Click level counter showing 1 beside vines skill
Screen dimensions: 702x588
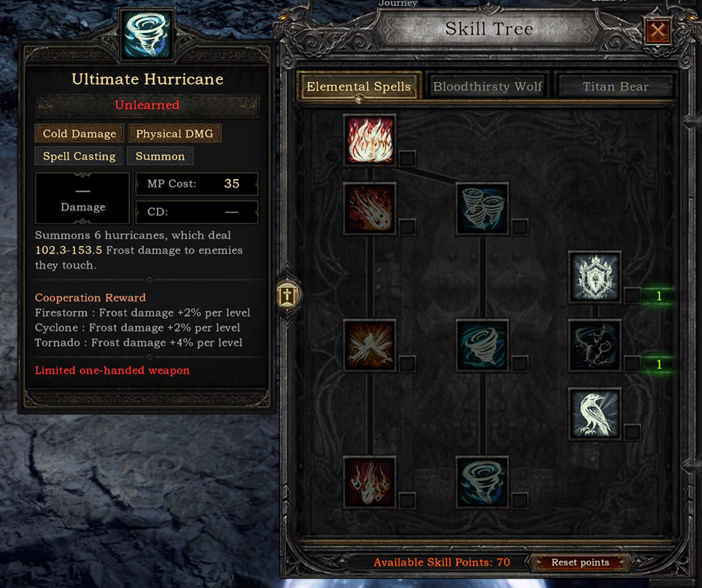[x=659, y=364]
